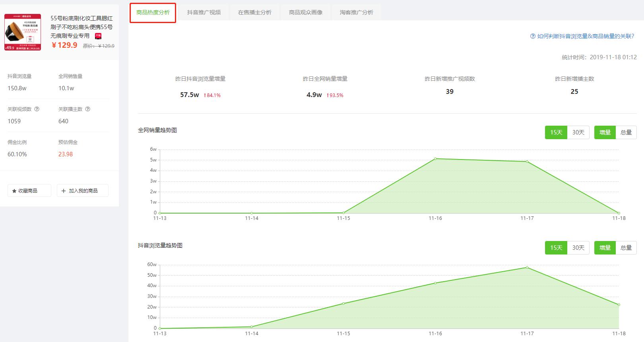Show 总量 on 抖音浏览量趋势图

click(626, 248)
